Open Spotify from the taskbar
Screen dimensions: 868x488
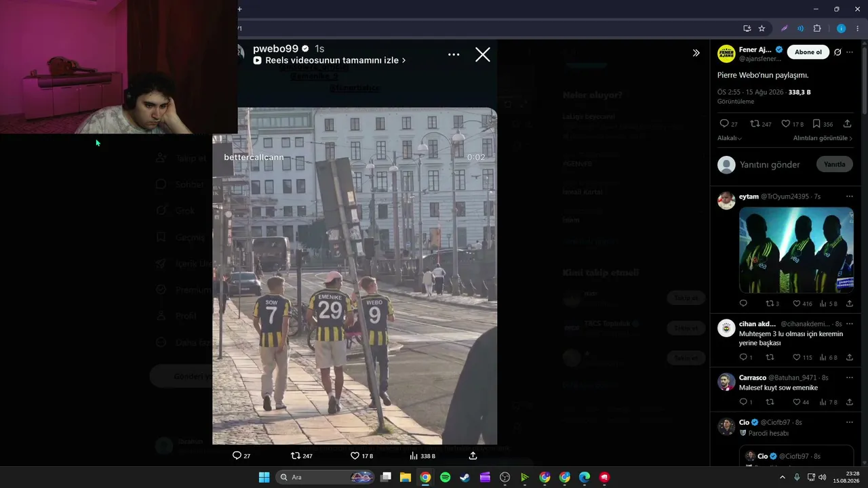point(445,477)
